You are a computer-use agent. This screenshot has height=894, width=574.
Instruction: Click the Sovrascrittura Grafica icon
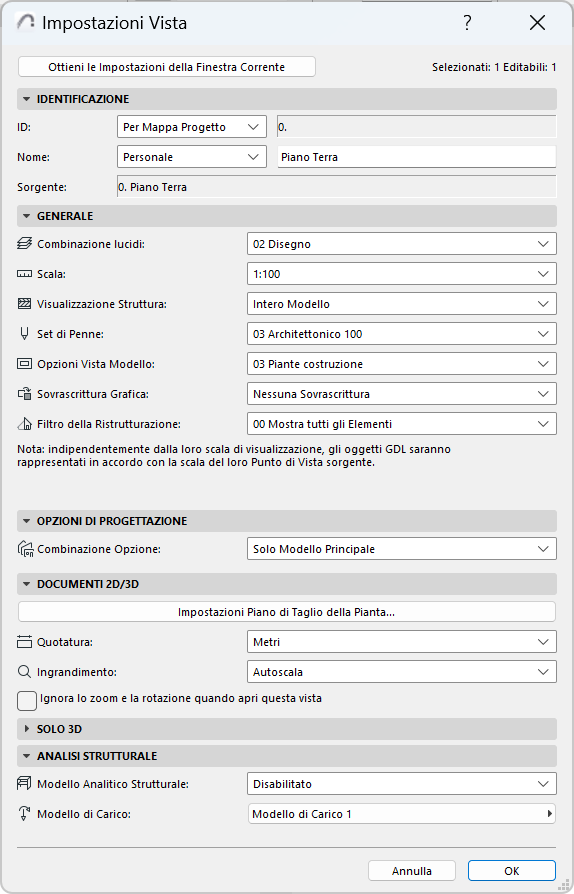pos(25,394)
